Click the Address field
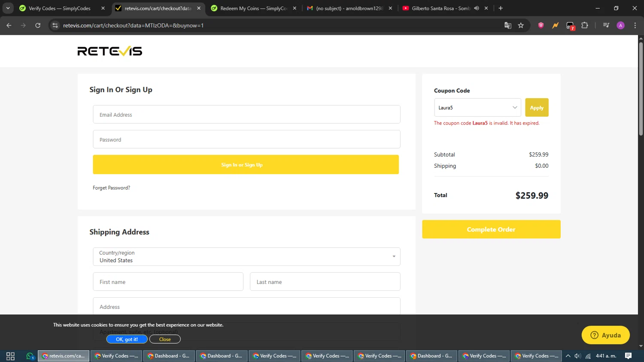The image size is (644, 362). click(246, 306)
